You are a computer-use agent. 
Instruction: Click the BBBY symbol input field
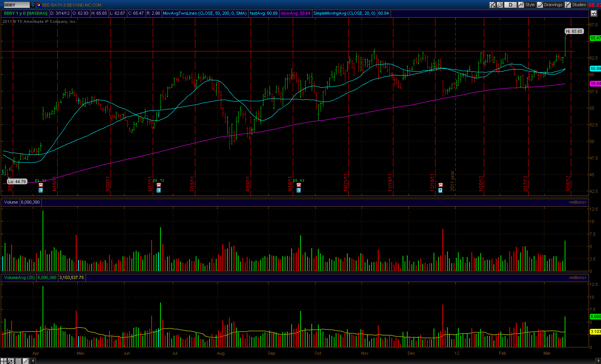[x=16, y=5]
